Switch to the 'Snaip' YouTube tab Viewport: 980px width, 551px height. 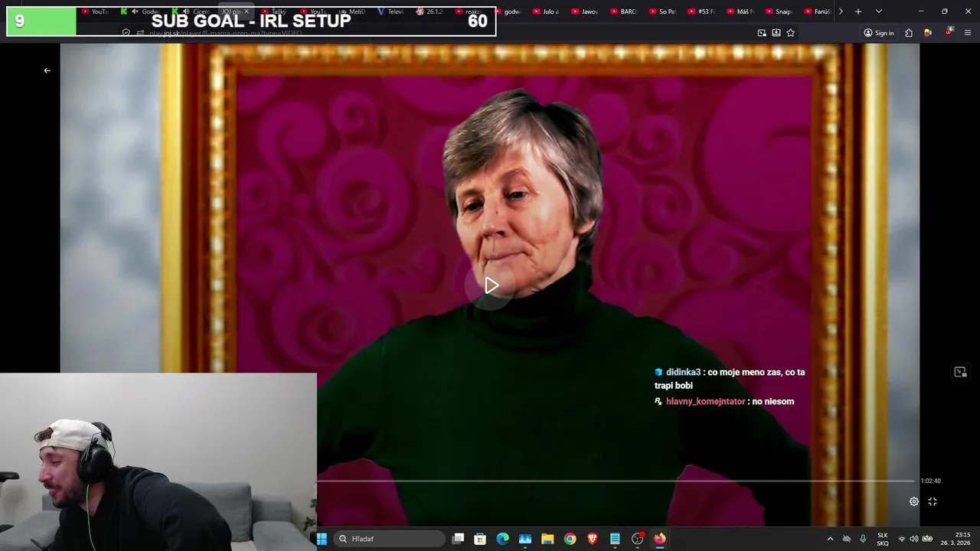(779, 11)
